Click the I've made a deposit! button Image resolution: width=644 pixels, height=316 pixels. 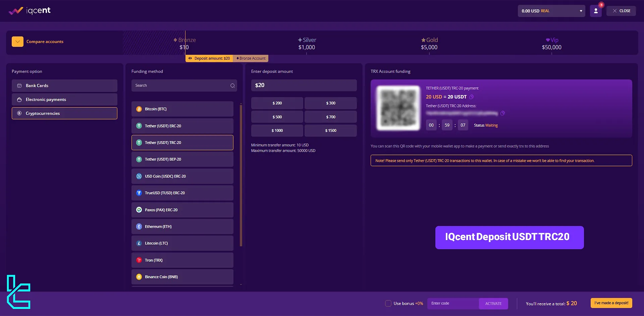(x=611, y=303)
